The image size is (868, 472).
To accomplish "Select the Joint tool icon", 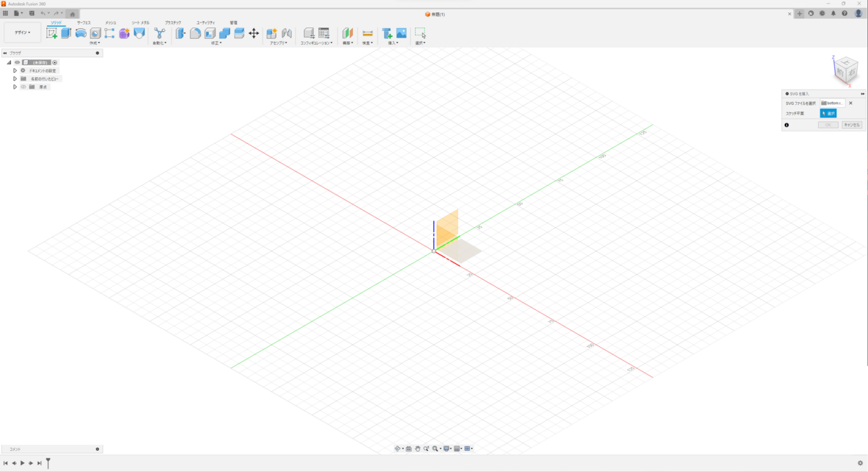I will pyautogui.click(x=287, y=33).
